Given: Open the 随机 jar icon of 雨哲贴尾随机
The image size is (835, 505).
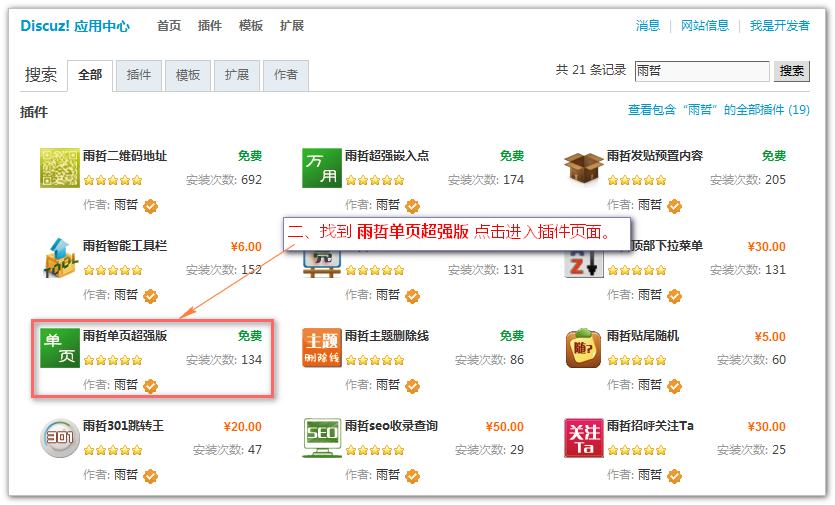Looking at the screenshot, I should tap(584, 348).
